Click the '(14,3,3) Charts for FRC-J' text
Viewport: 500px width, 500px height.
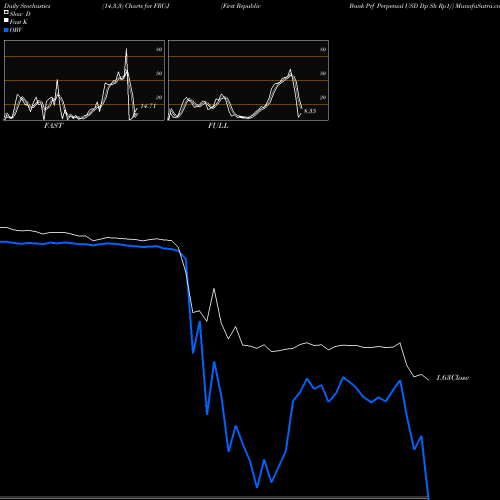(136, 6)
